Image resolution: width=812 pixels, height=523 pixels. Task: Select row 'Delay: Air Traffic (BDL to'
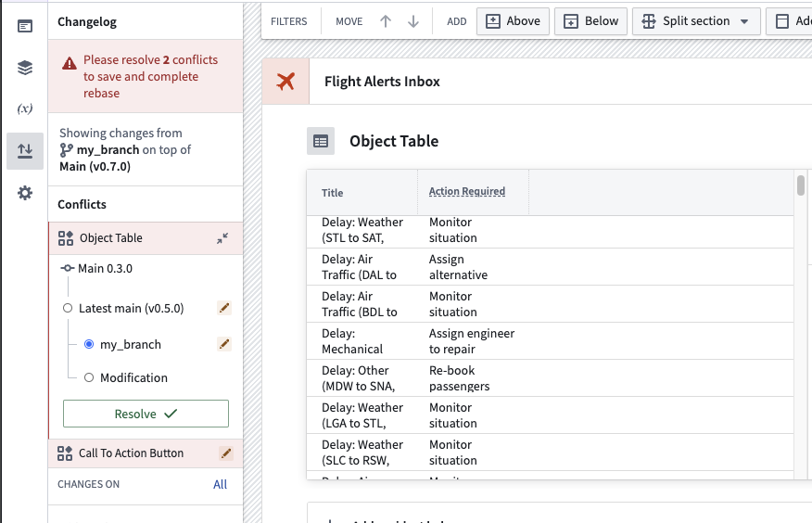tap(550, 304)
